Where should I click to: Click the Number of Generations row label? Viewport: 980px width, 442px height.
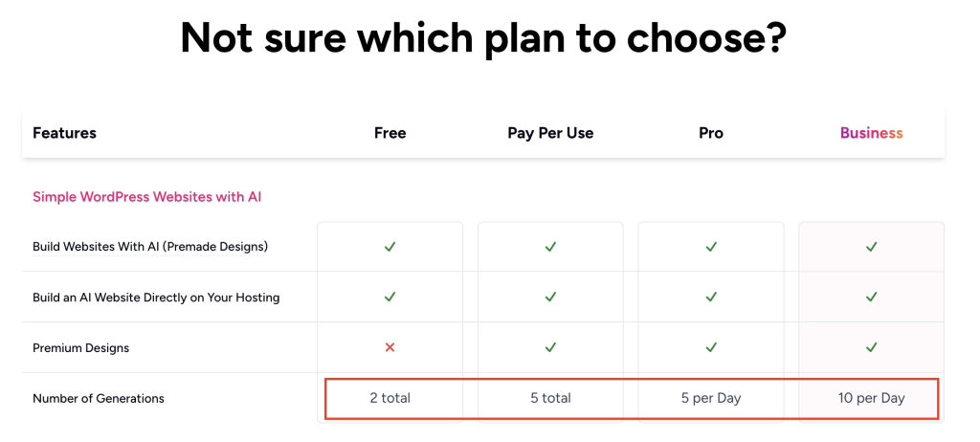pyautogui.click(x=99, y=398)
